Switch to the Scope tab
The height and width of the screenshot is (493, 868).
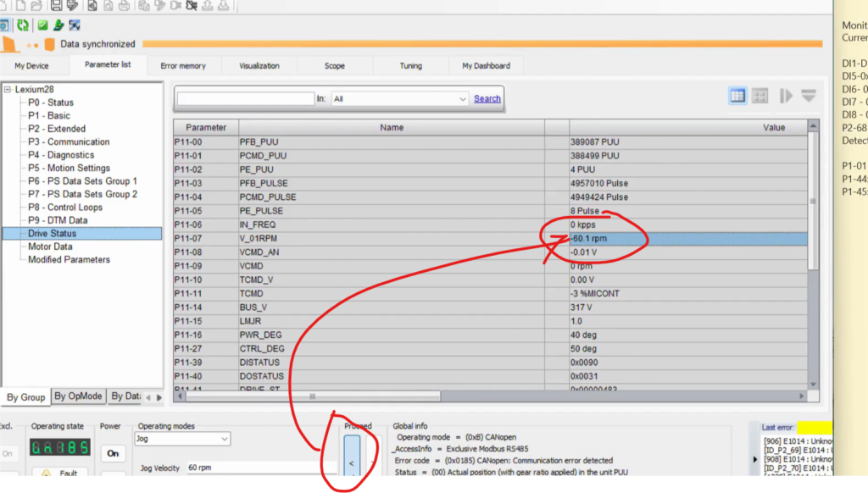click(x=334, y=66)
